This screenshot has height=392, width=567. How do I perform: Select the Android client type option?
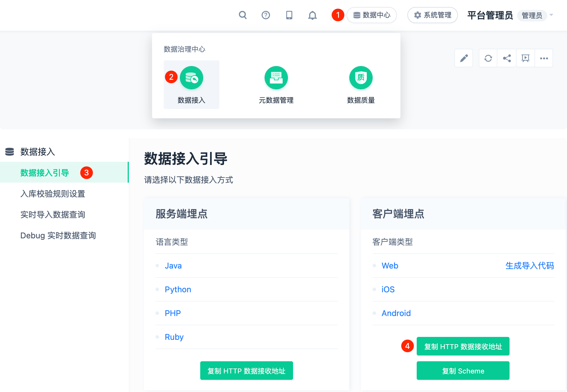click(x=396, y=313)
